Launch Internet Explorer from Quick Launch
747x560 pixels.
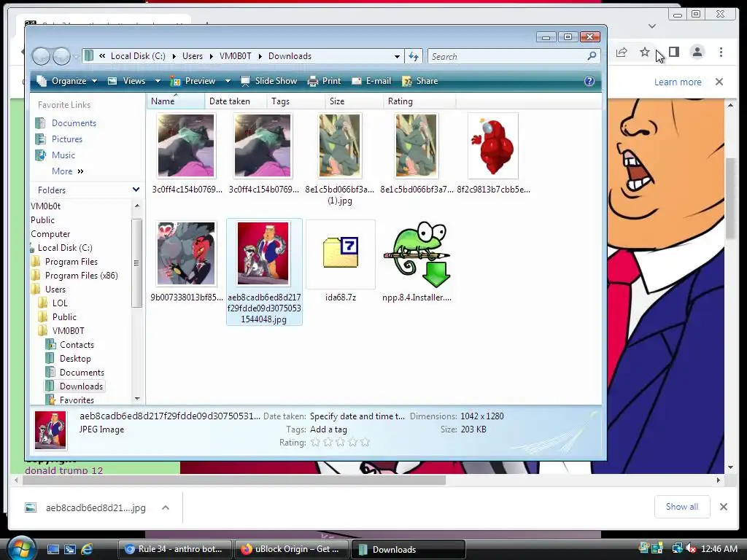(88, 549)
